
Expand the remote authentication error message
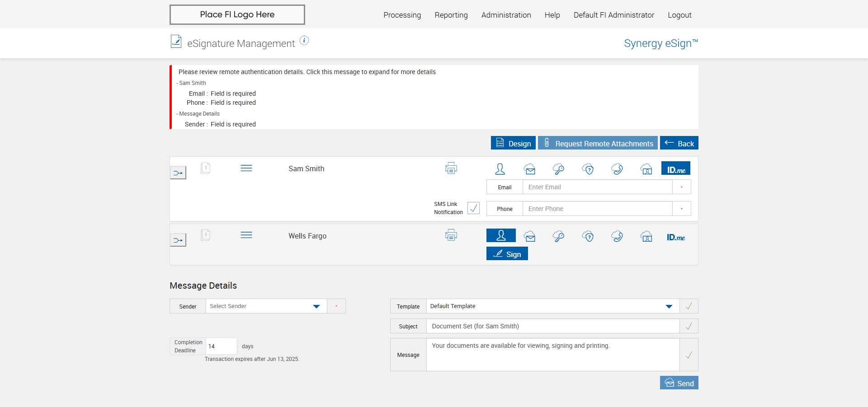(307, 72)
